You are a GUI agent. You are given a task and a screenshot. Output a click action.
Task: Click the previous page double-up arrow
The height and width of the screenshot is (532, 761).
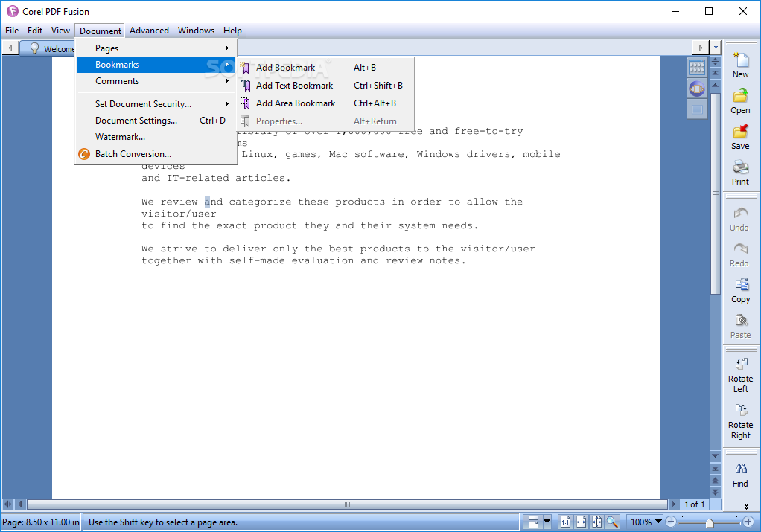point(716,480)
